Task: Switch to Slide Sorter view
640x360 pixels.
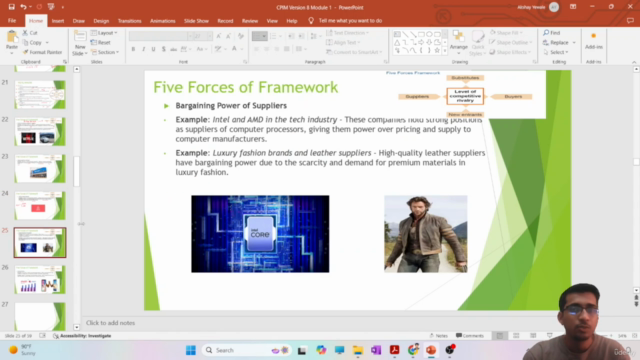Action: tap(516, 336)
